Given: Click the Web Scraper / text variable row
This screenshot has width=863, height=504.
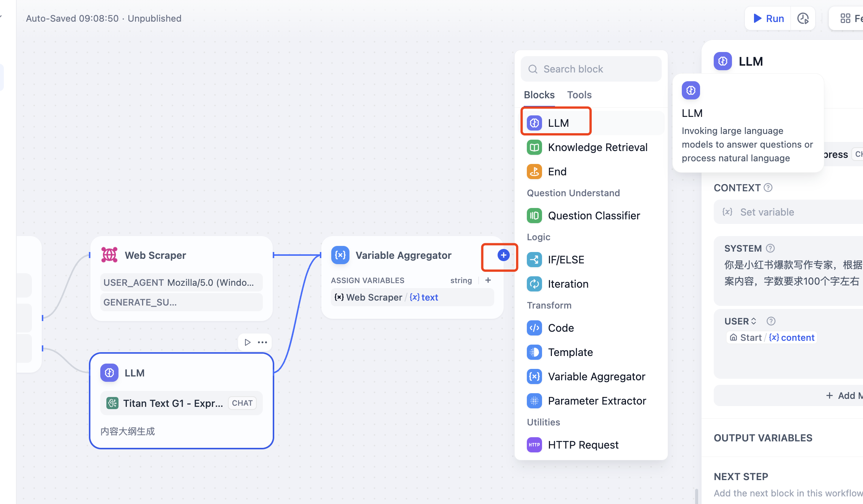Looking at the screenshot, I should tap(412, 297).
